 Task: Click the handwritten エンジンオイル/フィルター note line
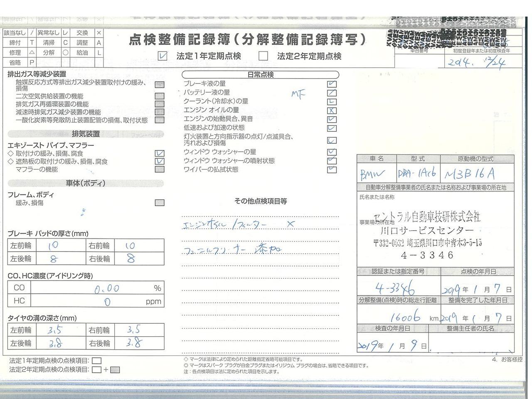tap(239, 225)
